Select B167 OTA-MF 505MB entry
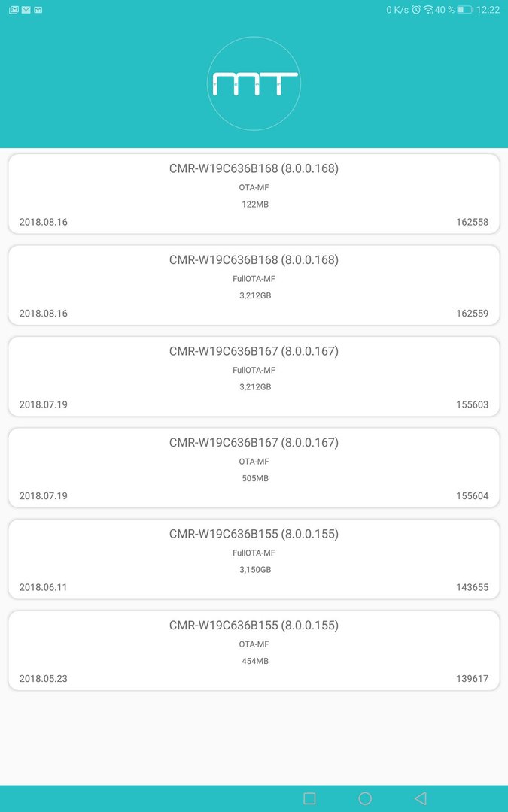The image size is (508, 812). point(254,468)
